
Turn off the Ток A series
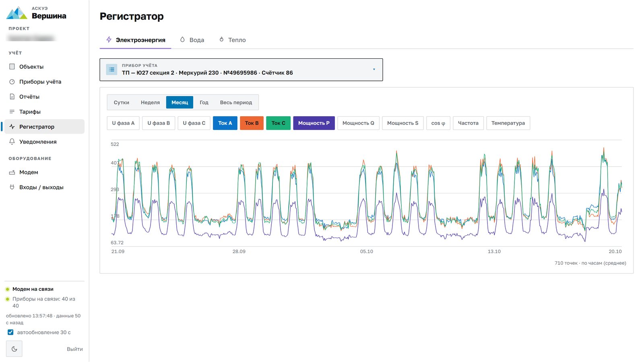[225, 123]
